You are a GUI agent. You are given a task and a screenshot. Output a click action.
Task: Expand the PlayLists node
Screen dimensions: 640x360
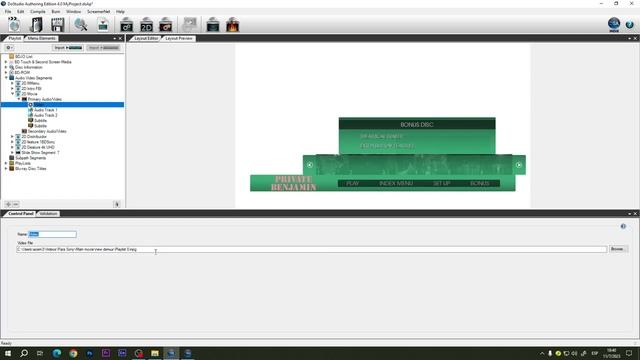click(6, 163)
